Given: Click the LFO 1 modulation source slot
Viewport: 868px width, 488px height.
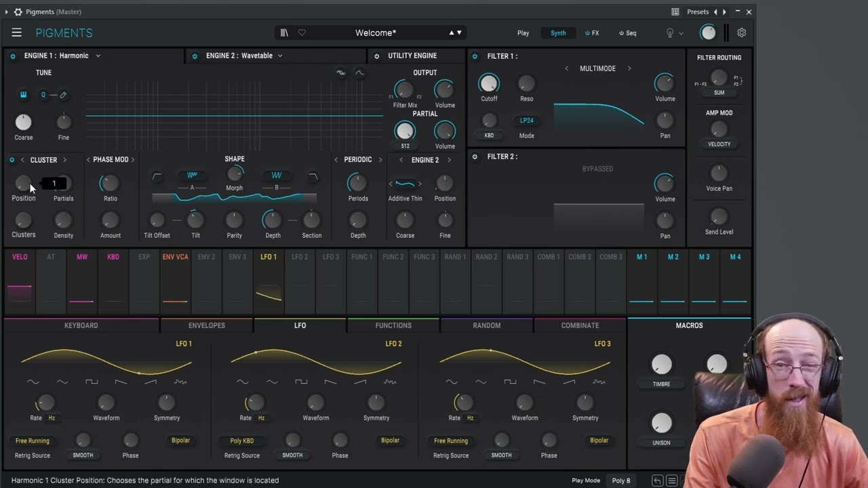Looking at the screenshot, I should [x=269, y=281].
